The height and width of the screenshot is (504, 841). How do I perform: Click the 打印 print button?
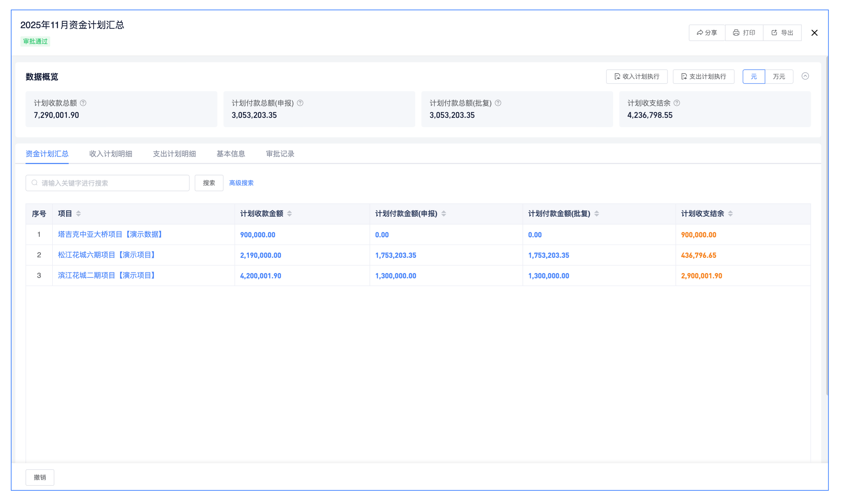point(744,33)
